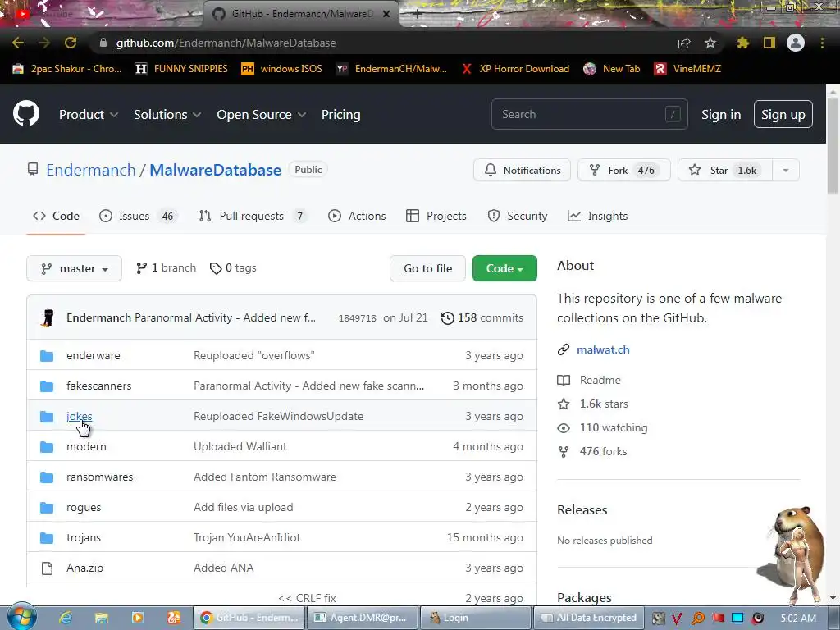Screen dimensions: 840x630
Task: Click the Ana.zip file icon
Action: tap(47, 568)
